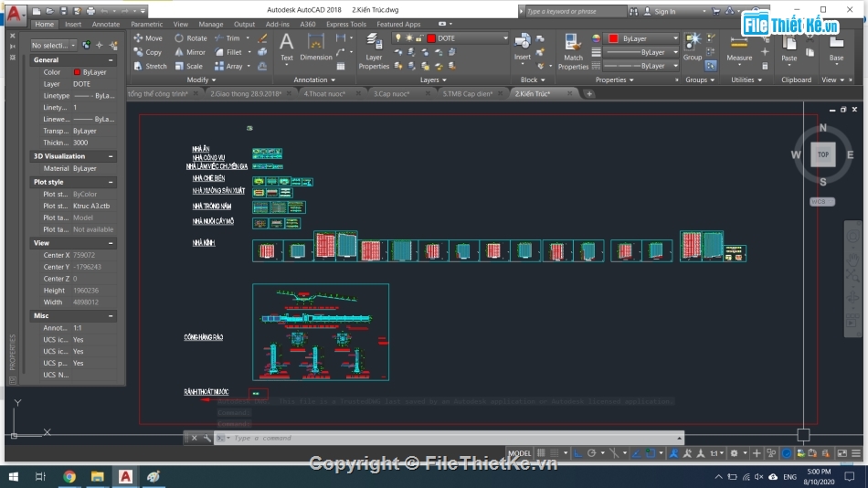Click the Workspace Switching gear icon

coord(734,453)
